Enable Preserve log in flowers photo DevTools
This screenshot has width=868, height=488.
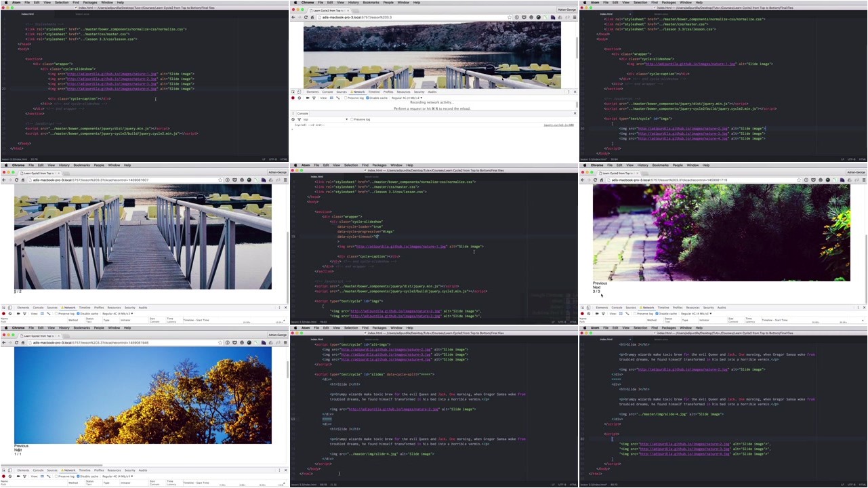(x=635, y=314)
